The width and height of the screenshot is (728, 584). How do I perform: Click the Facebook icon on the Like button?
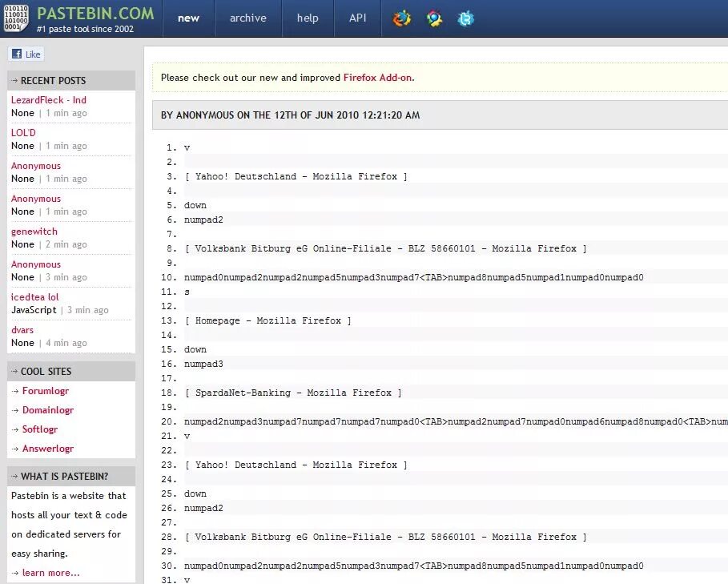pos(16,54)
